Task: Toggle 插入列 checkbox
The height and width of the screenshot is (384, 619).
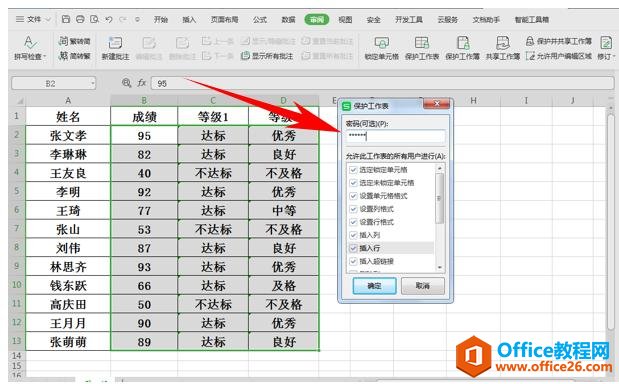Action: coord(353,235)
